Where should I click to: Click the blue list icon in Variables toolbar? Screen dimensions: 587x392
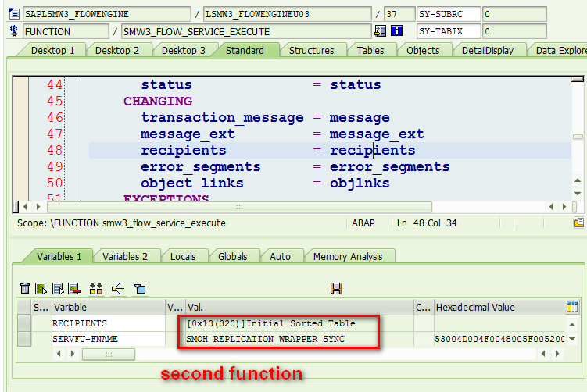[58, 288]
